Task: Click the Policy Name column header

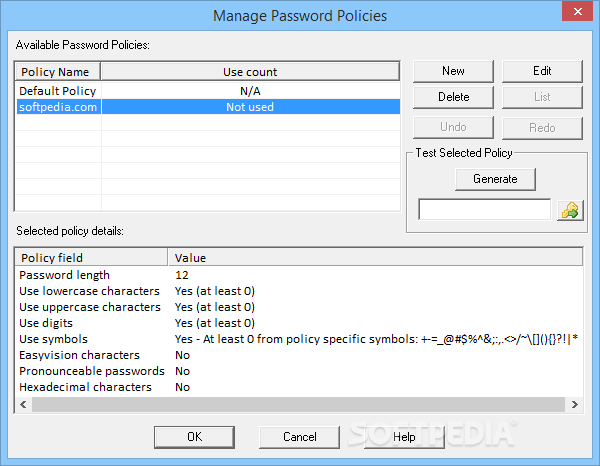Action: 58,72
